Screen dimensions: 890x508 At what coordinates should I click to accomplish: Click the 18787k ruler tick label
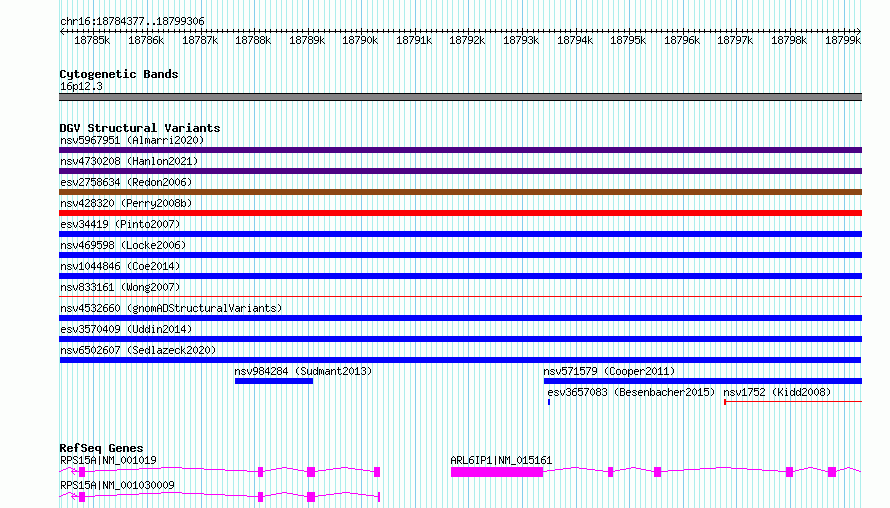(200, 40)
